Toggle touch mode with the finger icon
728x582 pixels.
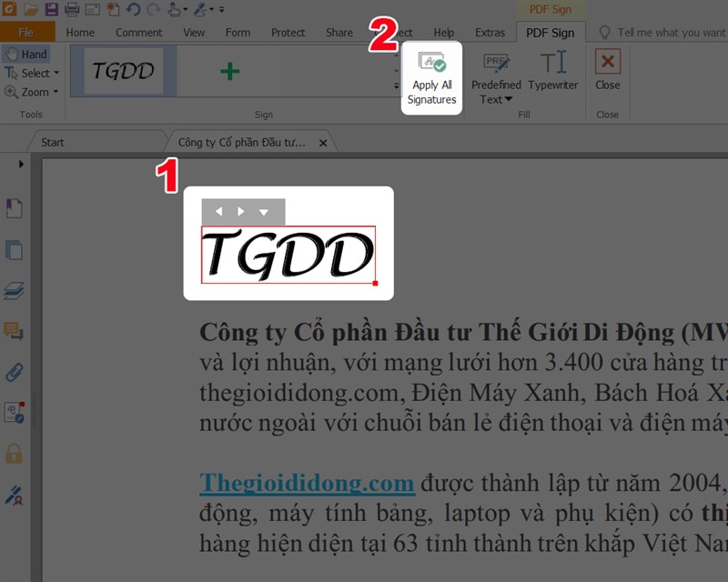tap(174, 9)
